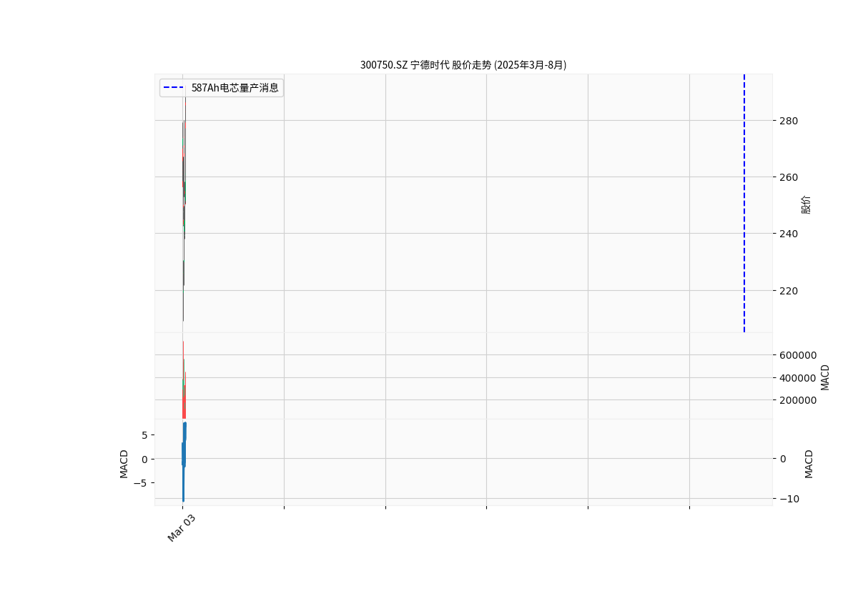Click the 260 price axis label

tap(789, 177)
